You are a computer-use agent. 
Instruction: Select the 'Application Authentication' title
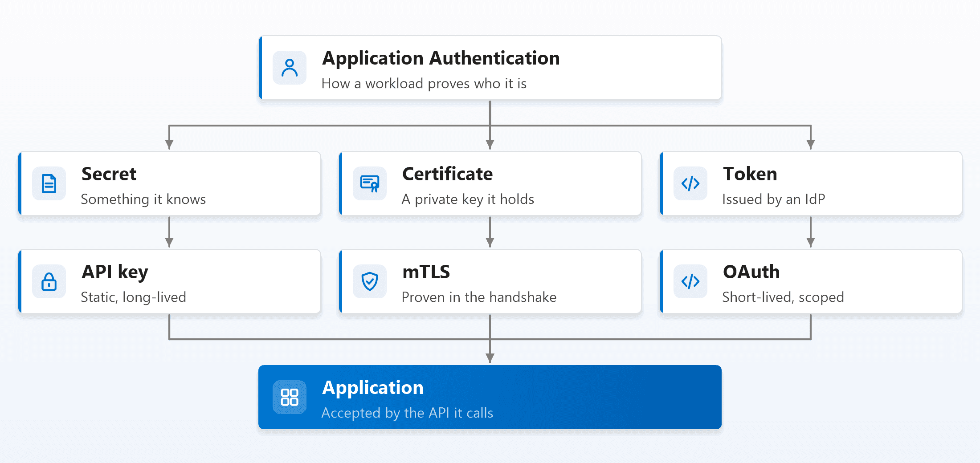(x=441, y=58)
